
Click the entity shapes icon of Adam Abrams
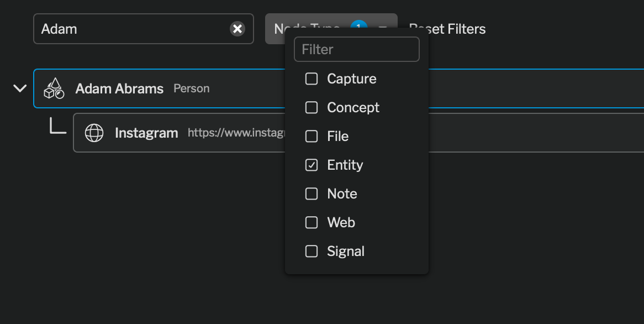[x=54, y=88]
